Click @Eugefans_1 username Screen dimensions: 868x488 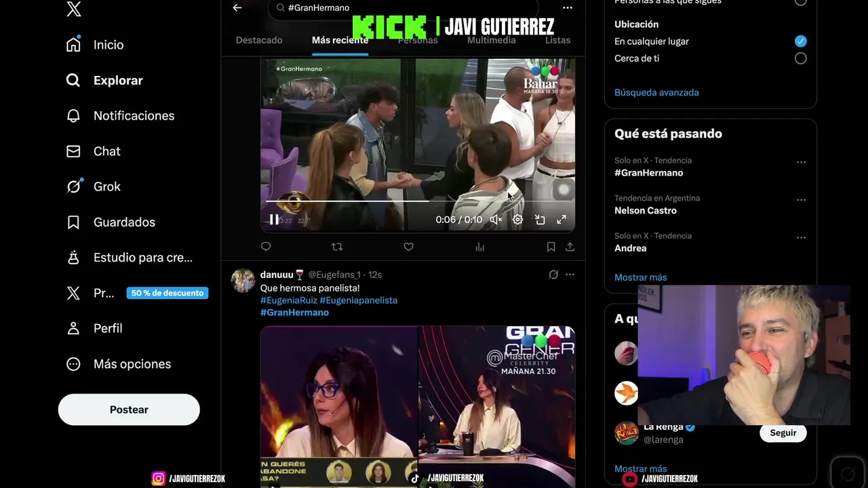point(334,274)
